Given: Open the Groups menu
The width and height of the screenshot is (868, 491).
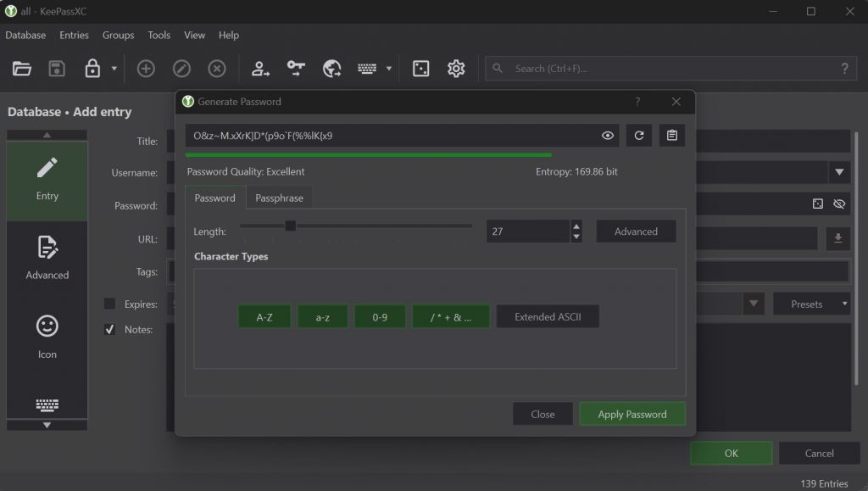Looking at the screenshot, I should (118, 35).
